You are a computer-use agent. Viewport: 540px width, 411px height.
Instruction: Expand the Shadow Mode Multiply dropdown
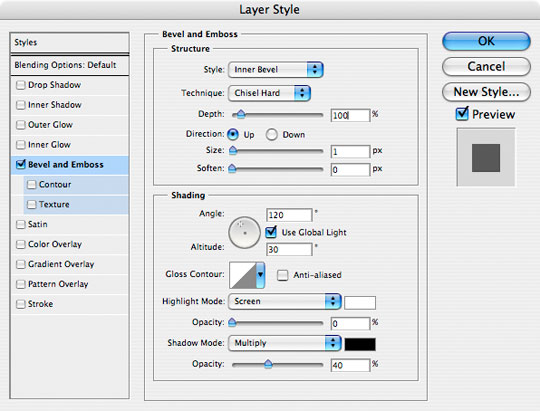[x=284, y=343]
